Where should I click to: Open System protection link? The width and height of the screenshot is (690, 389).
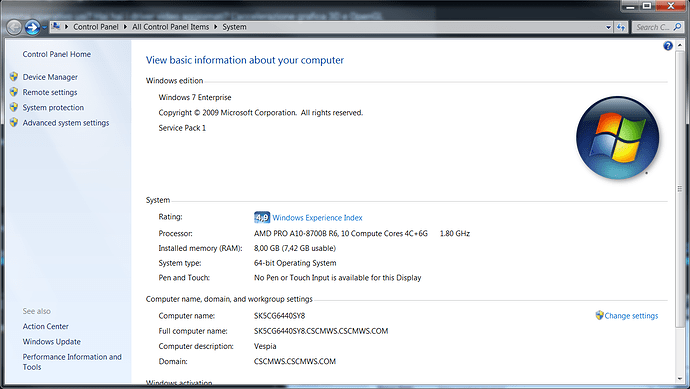click(x=53, y=107)
